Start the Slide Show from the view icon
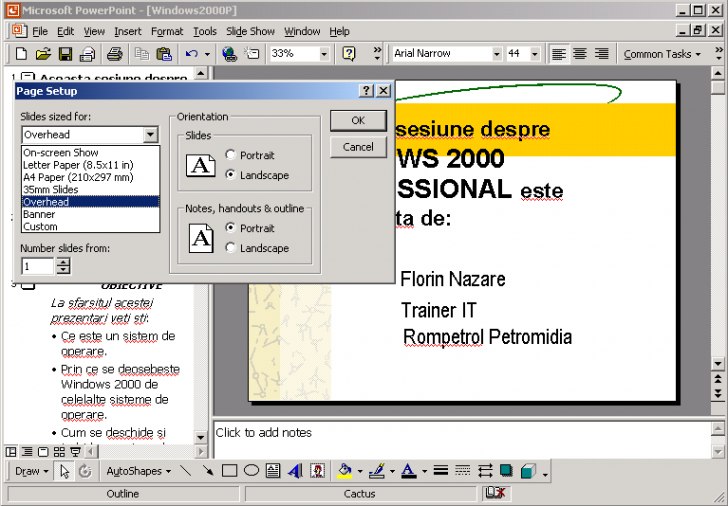 point(75,452)
